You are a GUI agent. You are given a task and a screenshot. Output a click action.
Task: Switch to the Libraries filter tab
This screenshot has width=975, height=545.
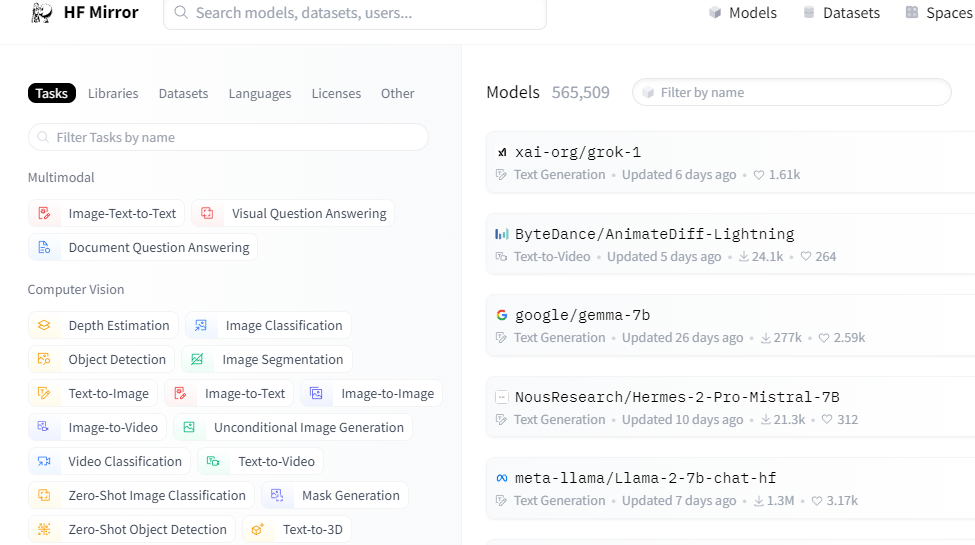click(113, 93)
